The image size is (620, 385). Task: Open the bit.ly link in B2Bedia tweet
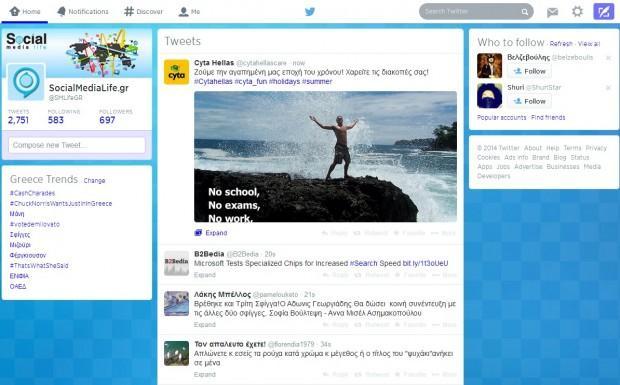tap(425, 263)
